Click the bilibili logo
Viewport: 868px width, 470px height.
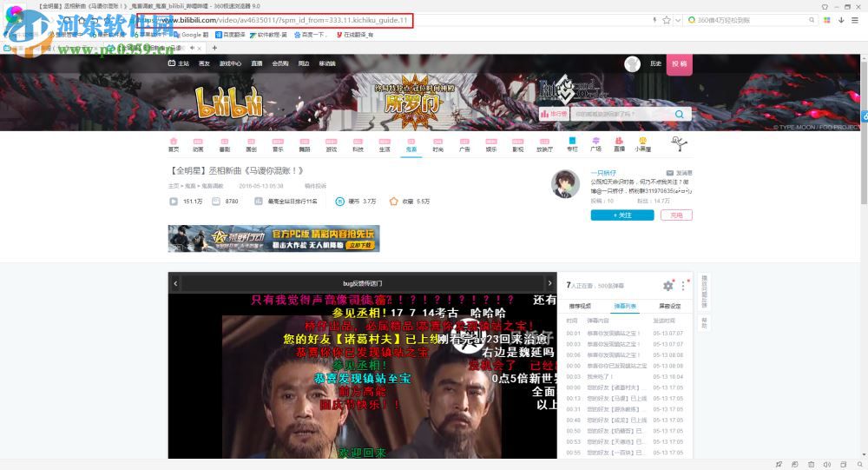point(229,103)
